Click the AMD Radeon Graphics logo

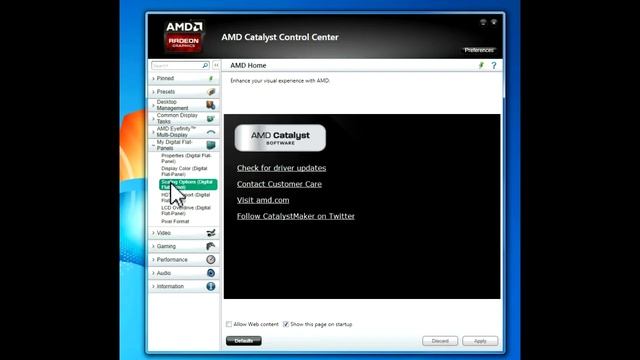point(184,37)
